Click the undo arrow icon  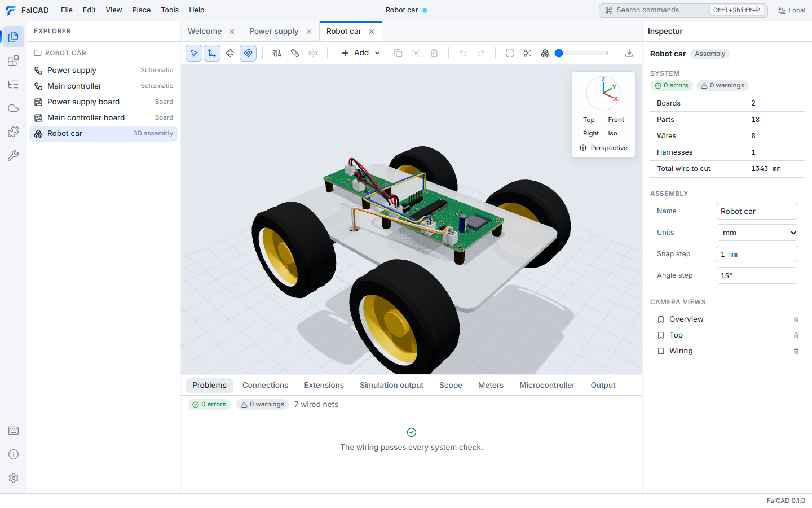pos(463,53)
